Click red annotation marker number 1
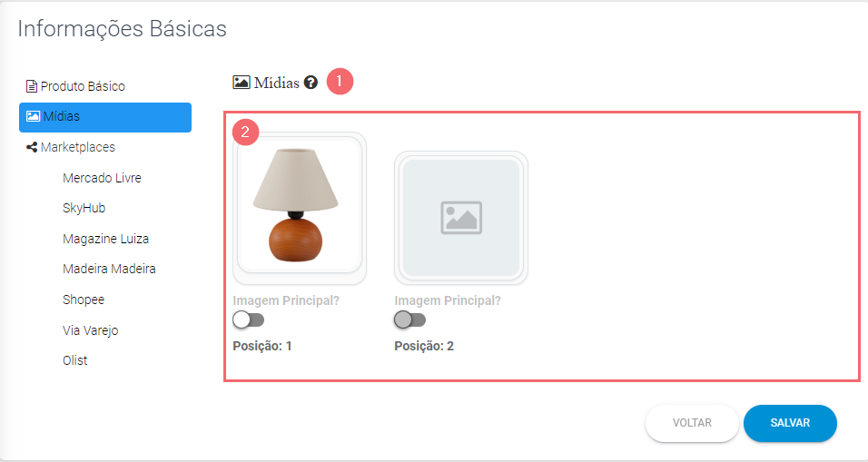The width and height of the screenshot is (868, 462). pyautogui.click(x=340, y=82)
